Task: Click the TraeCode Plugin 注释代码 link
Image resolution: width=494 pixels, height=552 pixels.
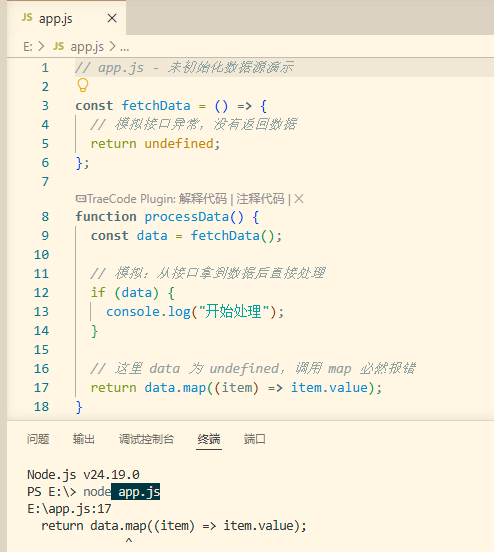Action: pyautogui.click(x=260, y=199)
